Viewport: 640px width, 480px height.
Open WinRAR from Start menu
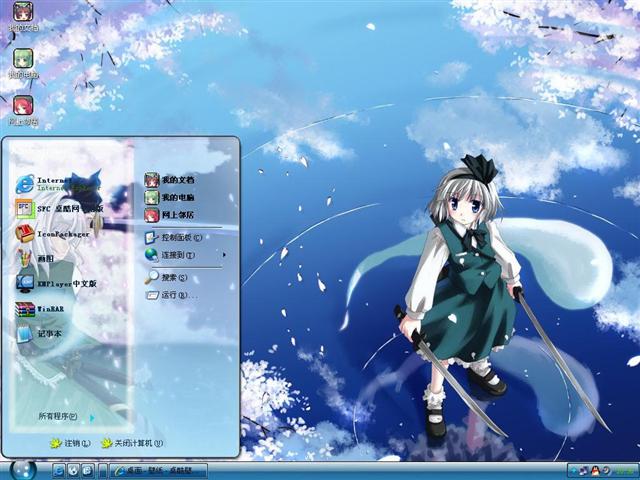tap(40, 309)
